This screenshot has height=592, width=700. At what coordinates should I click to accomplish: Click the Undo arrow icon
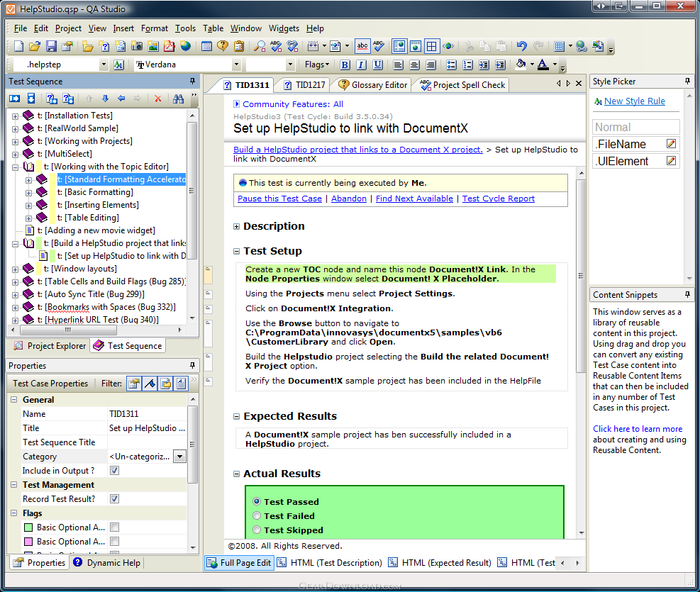point(521,46)
